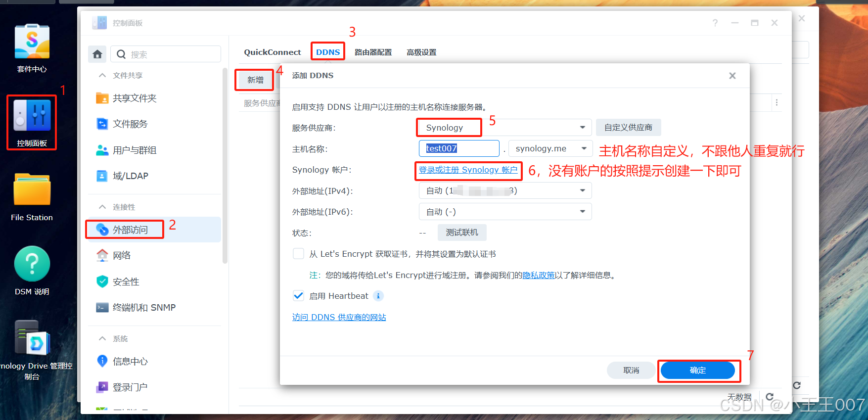868x420 pixels.
Task: Collapse the 连接性 section
Action: [102, 207]
